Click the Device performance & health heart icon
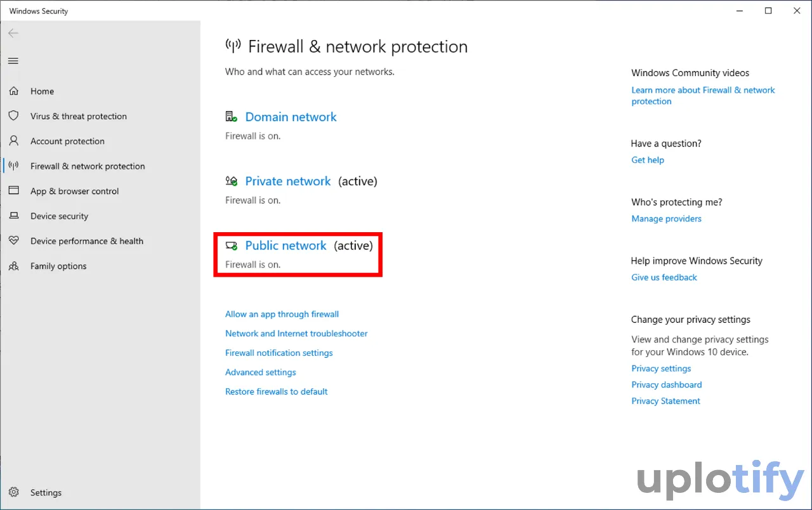This screenshot has height=510, width=812. point(14,241)
